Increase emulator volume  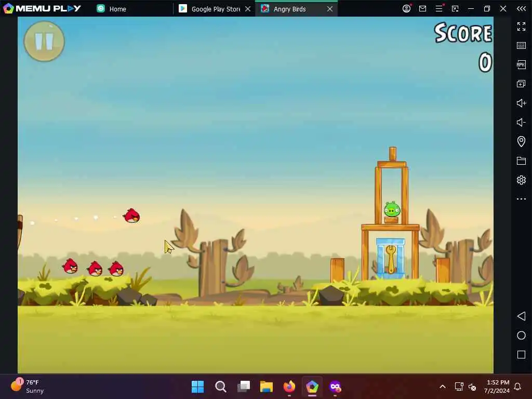tap(521, 103)
